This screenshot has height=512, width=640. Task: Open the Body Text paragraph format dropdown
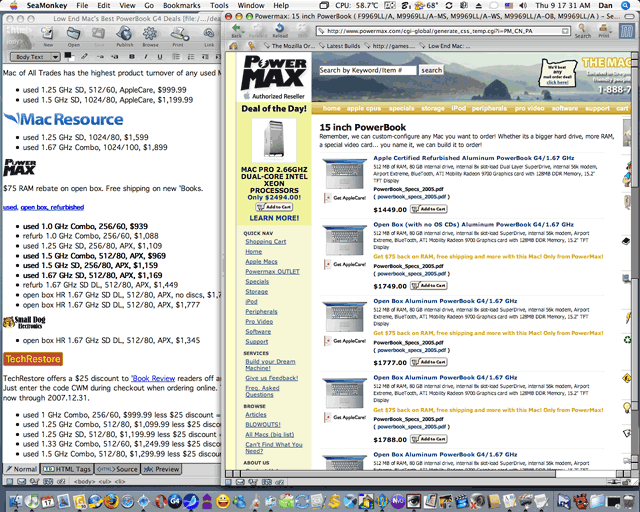pyautogui.click(x=35, y=57)
